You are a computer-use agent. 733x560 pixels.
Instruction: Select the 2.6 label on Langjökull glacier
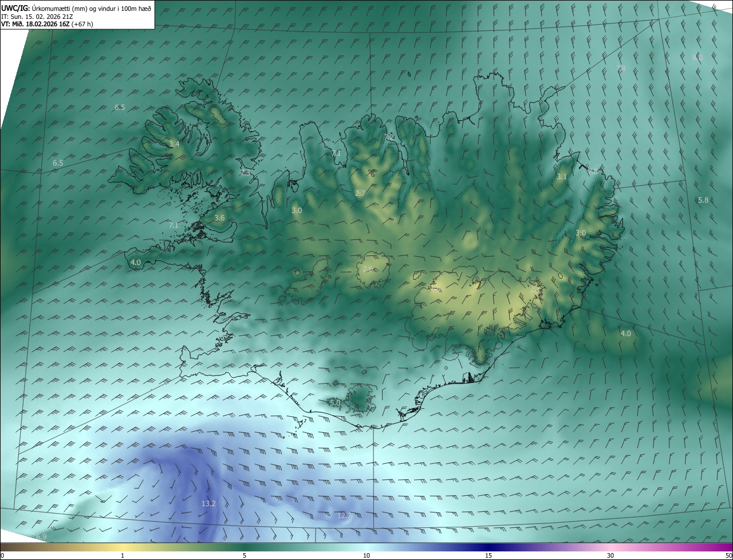(368, 269)
